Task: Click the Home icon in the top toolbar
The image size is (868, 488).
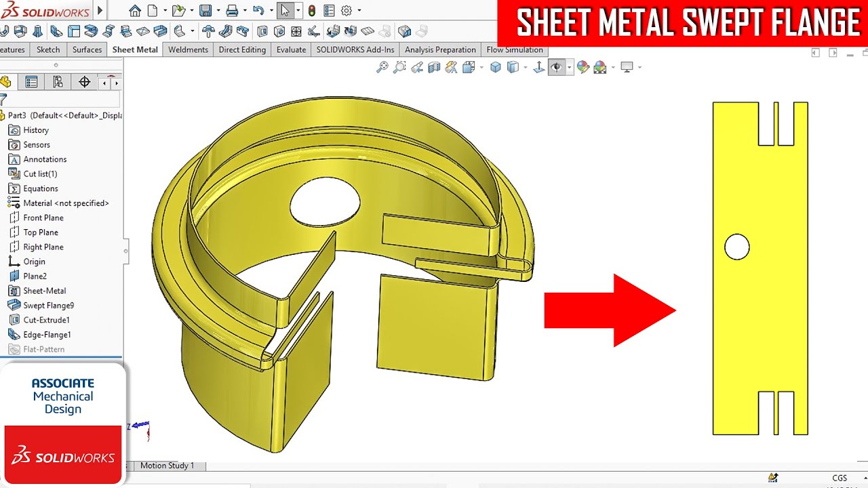Action: [135, 11]
